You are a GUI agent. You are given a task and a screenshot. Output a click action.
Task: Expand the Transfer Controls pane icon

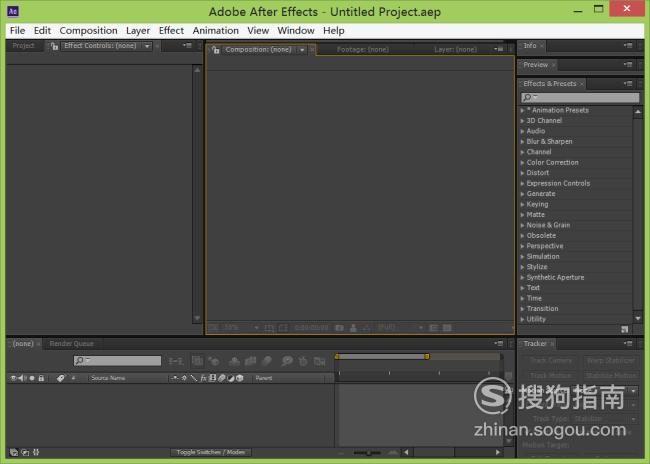click(x=25, y=452)
